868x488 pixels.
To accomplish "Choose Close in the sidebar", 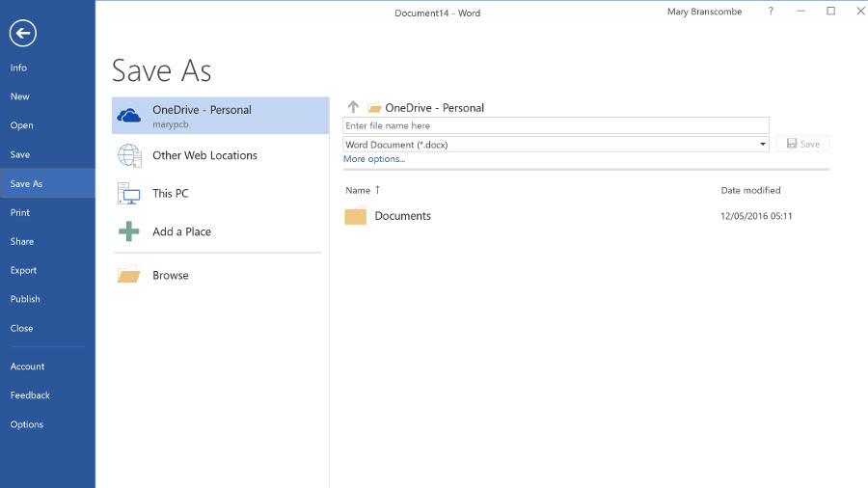I will 47,328.
